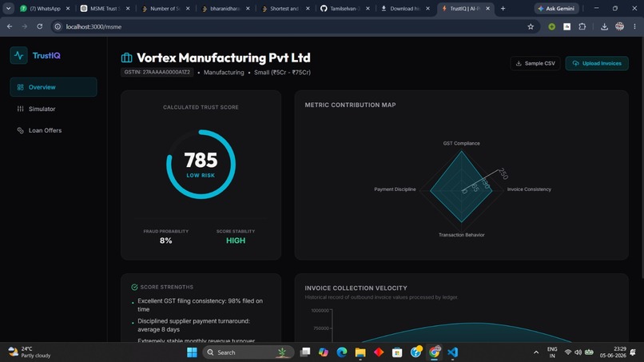644x362 pixels.
Task: Click the address bar showing localhost:3000/msme
Action: 294,26
